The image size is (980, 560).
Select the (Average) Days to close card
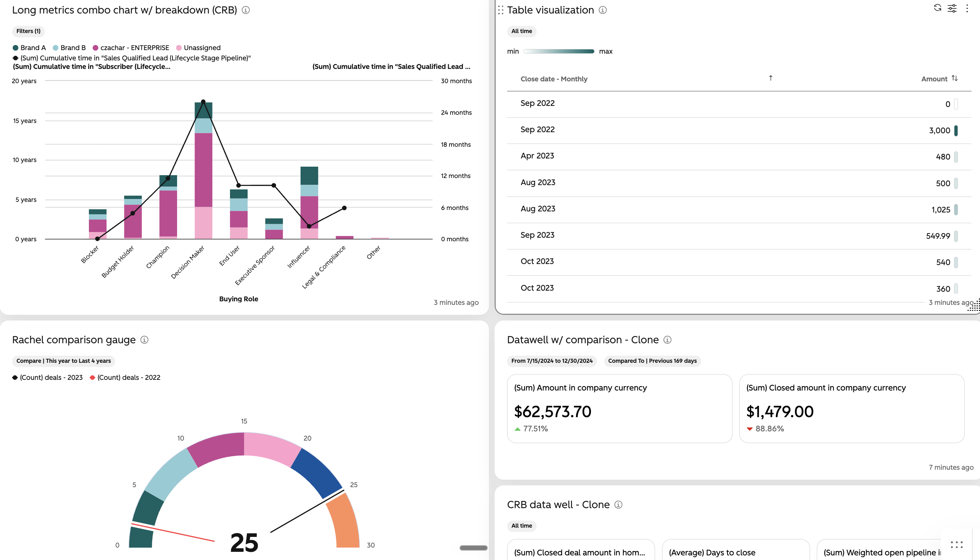735,550
